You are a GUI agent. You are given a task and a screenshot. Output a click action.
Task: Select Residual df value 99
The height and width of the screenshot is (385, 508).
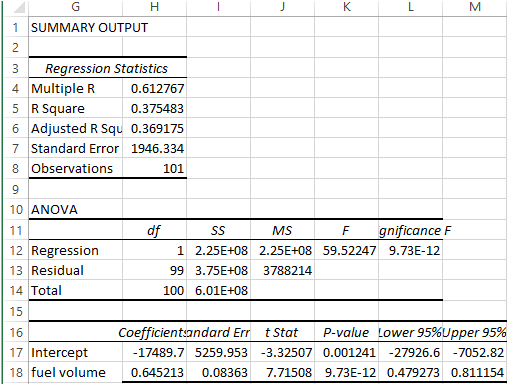[x=154, y=270]
